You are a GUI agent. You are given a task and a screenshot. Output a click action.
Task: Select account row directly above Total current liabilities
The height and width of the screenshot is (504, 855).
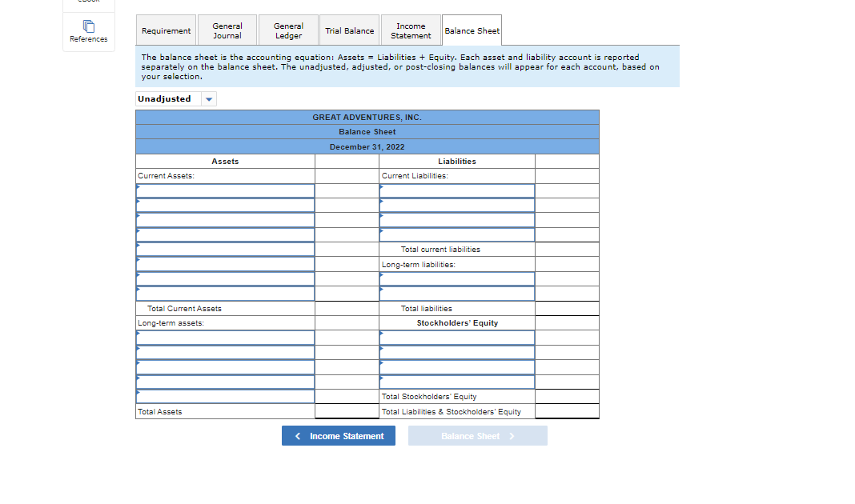457,235
